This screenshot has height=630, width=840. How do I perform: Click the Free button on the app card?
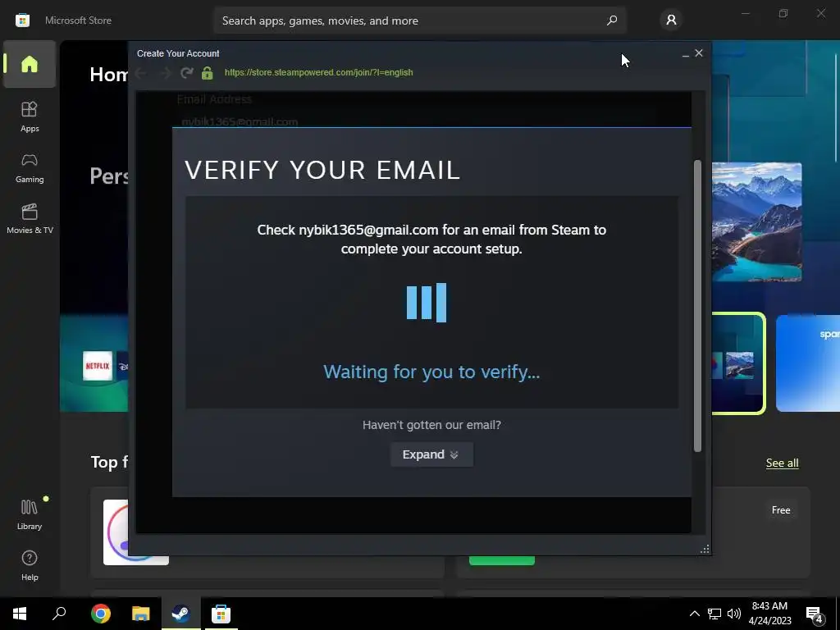click(x=781, y=510)
